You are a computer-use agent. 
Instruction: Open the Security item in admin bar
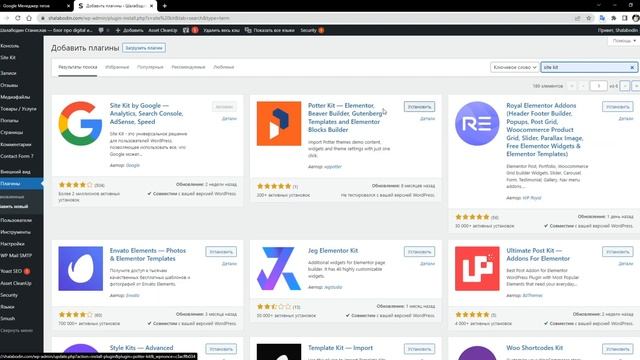coord(312,30)
